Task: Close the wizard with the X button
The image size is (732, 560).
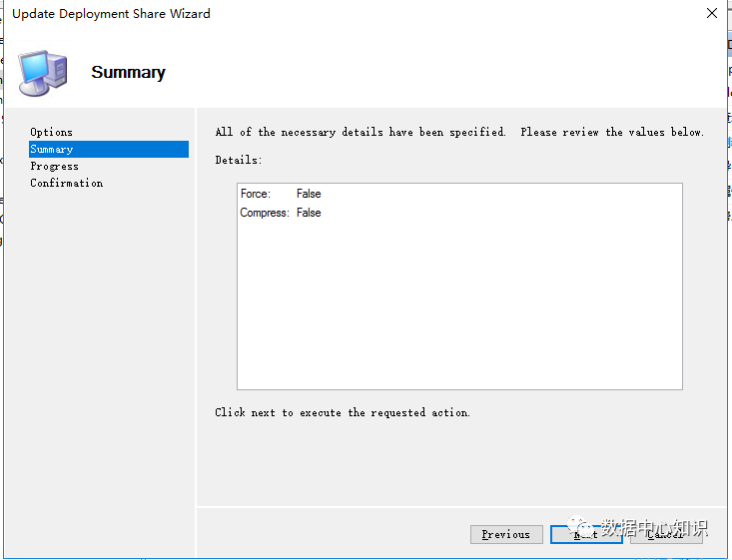Action: pos(712,13)
